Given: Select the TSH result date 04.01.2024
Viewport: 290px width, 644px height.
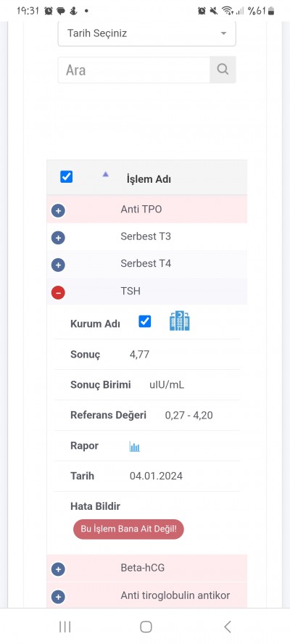Looking at the screenshot, I should [156, 476].
